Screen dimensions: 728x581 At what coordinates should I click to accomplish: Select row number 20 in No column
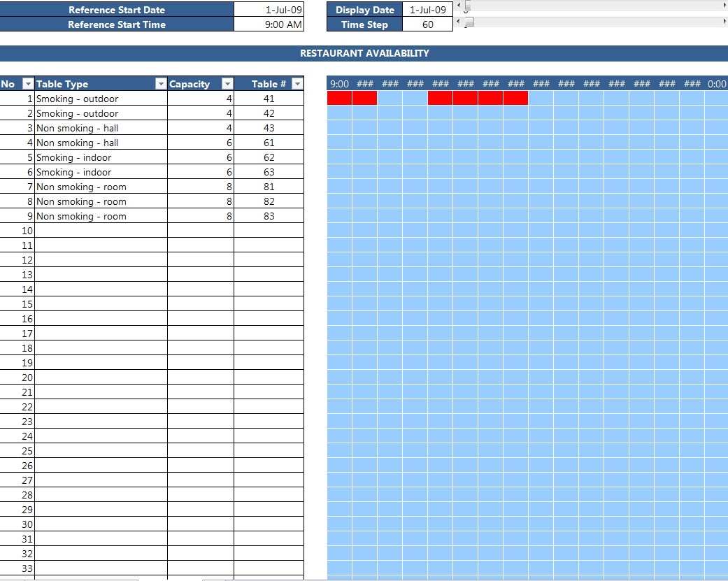tap(17, 378)
